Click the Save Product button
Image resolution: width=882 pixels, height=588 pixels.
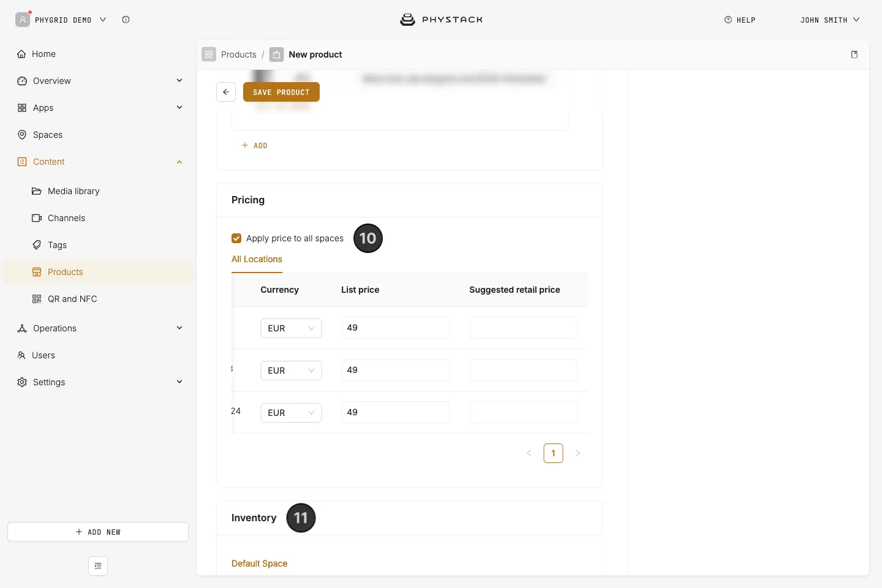point(281,92)
